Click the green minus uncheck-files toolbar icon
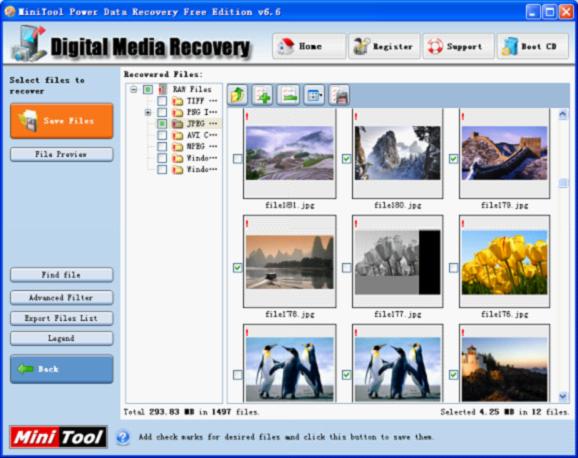 tap(288, 95)
